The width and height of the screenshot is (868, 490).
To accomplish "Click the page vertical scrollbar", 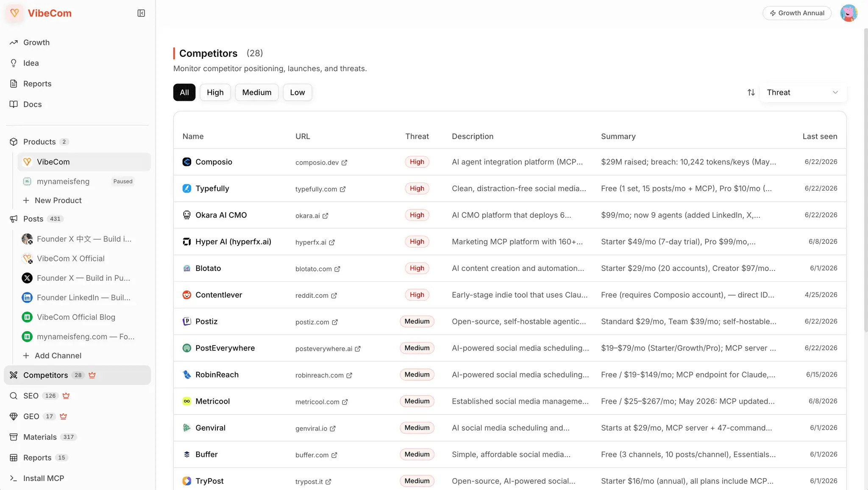I will click(x=865, y=180).
